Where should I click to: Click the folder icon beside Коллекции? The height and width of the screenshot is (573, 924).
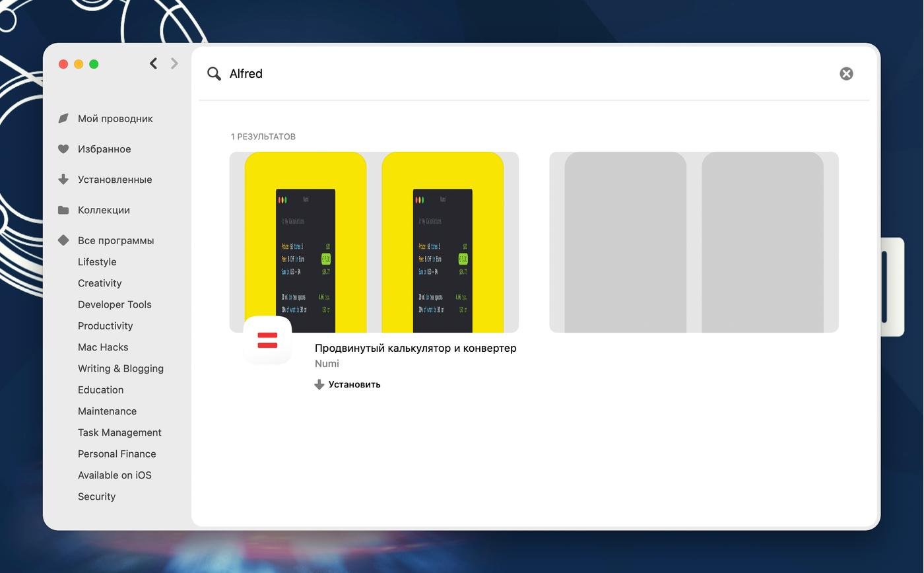(x=63, y=210)
